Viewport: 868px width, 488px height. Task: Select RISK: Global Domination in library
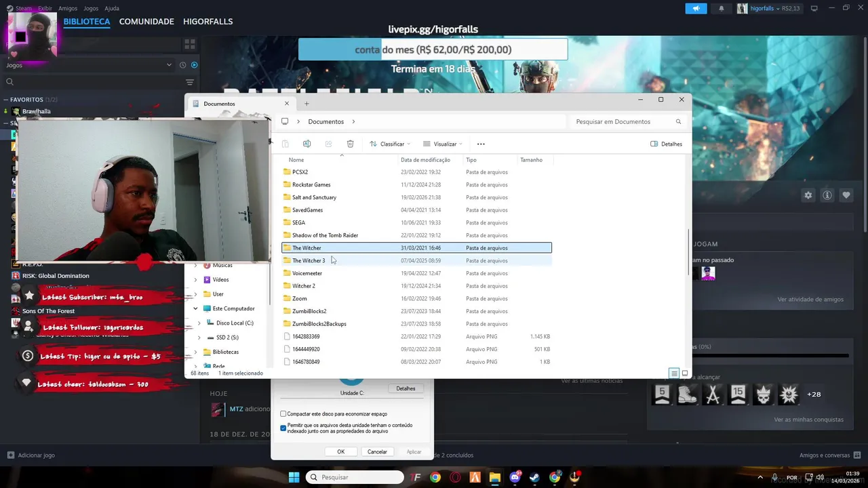pyautogui.click(x=56, y=276)
